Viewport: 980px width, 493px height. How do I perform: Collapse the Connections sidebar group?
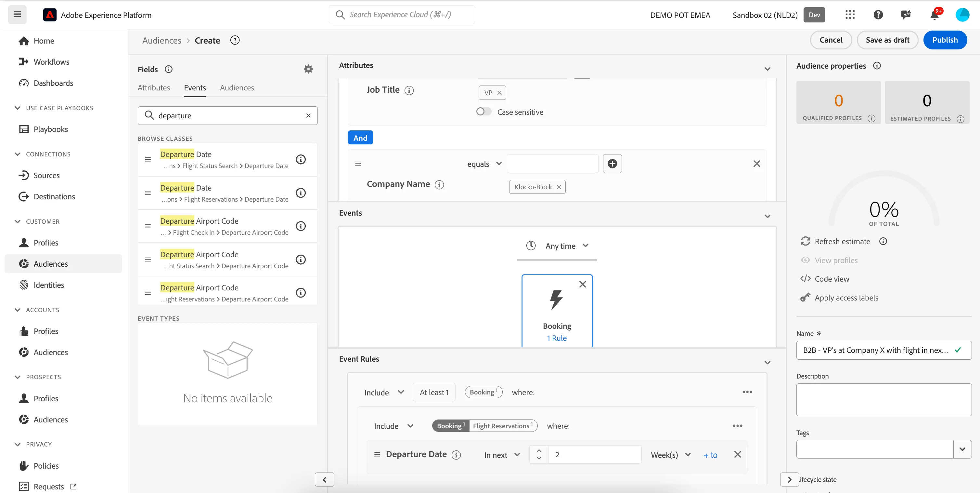click(18, 154)
